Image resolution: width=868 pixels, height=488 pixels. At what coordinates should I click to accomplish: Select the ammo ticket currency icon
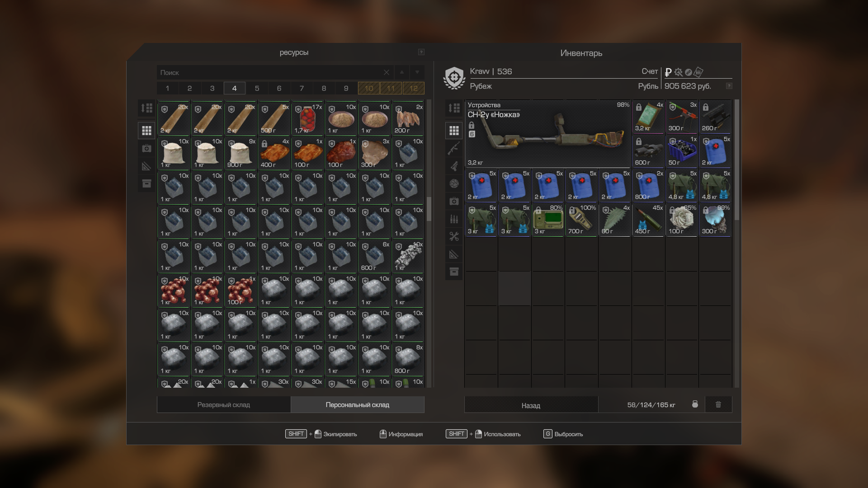pos(698,72)
